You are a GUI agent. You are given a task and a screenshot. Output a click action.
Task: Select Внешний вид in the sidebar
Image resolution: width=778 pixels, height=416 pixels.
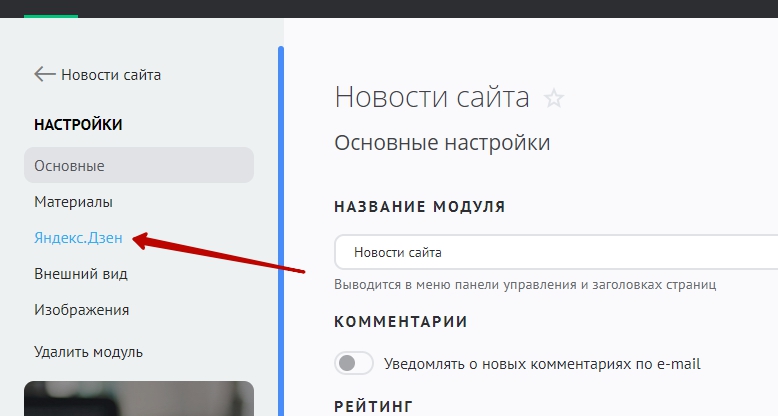coord(80,274)
